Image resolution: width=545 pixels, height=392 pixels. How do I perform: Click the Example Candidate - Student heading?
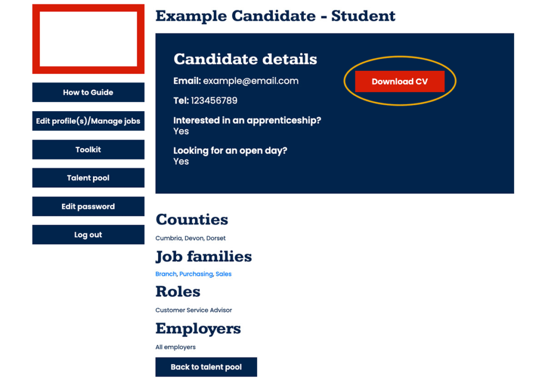275,16
